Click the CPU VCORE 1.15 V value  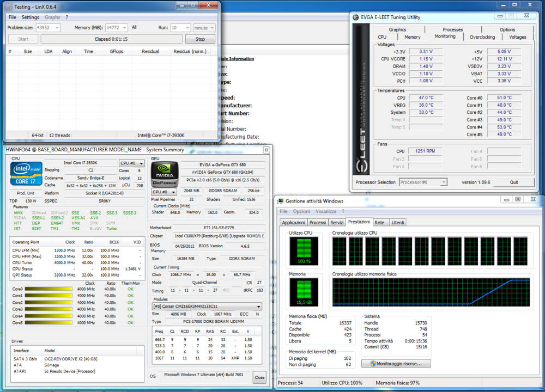coord(426,59)
